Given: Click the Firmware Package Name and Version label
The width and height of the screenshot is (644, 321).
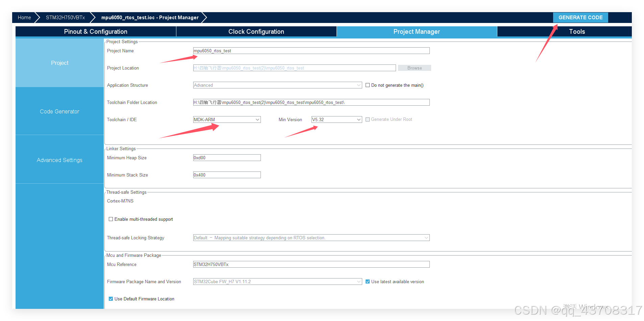Looking at the screenshot, I should tap(144, 282).
